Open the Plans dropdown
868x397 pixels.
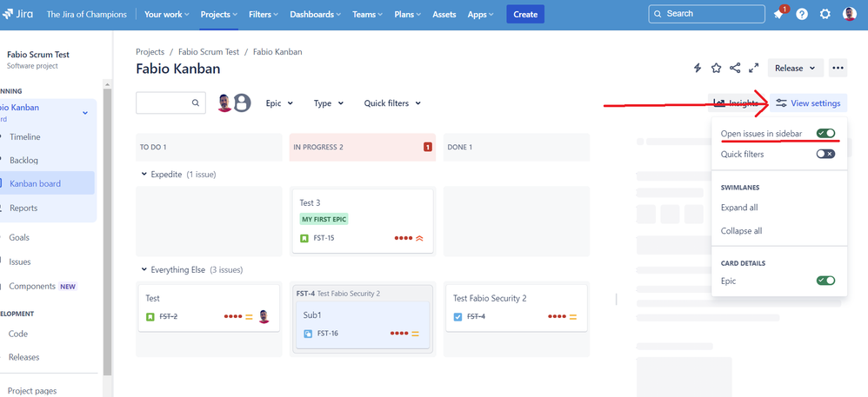tap(407, 15)
